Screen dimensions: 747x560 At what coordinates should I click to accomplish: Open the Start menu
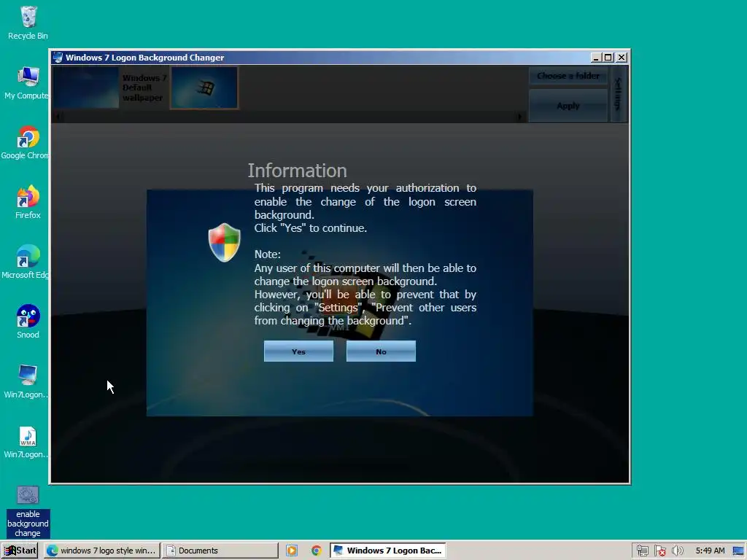tap(20, 551)
